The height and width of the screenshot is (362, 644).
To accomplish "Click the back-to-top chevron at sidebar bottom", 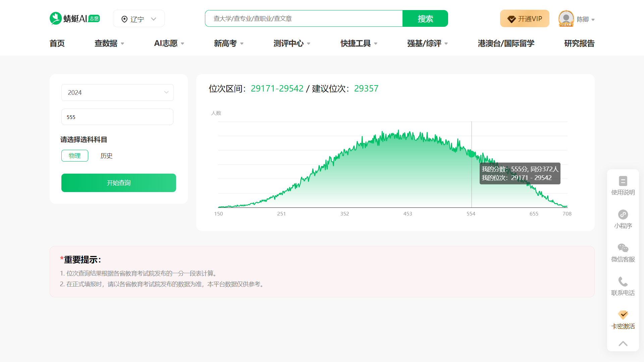I will coord(623,343).
